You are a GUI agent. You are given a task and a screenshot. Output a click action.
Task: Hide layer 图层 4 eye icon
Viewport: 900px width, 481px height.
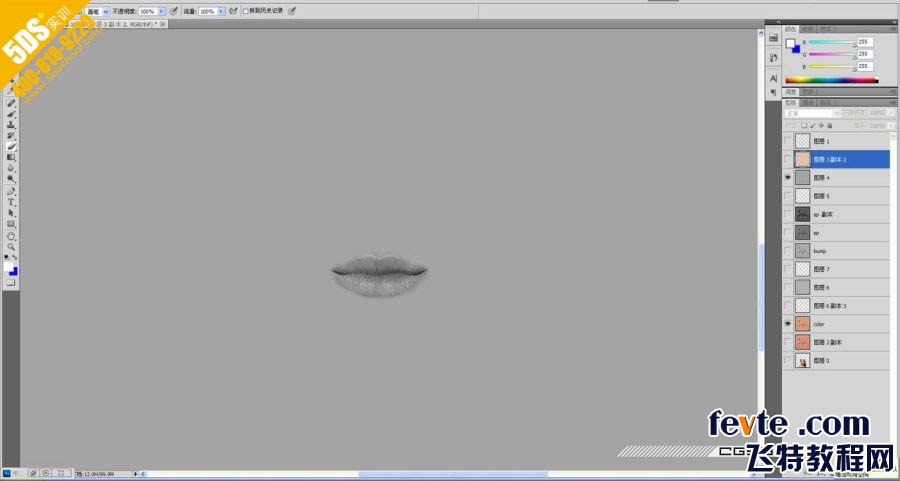(x=788, y=177)
